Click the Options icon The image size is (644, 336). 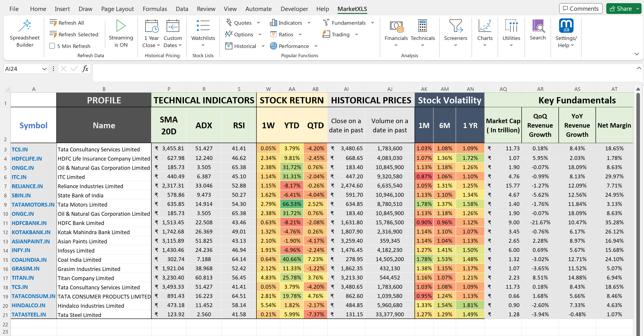click(229, 34)
